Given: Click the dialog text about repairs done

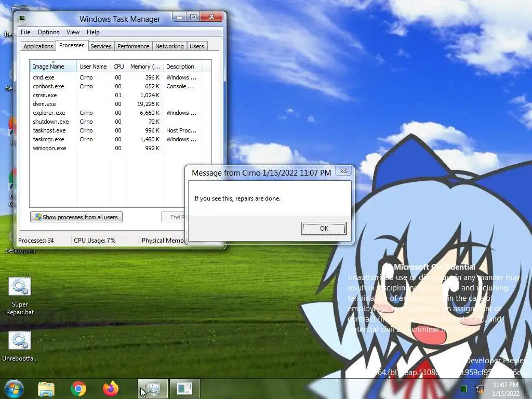Looking at the screenshot, I should [x=237, y=198].
